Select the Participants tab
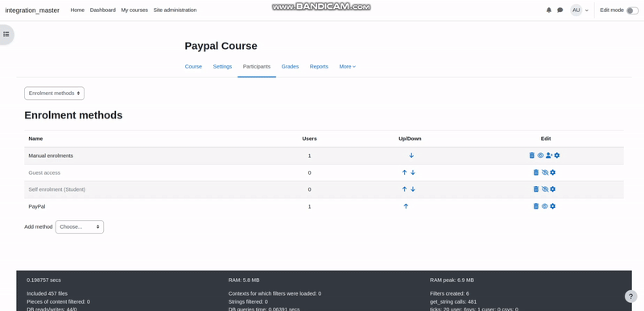The width and height of the screenshot is (644, 311). pos(257,67)
